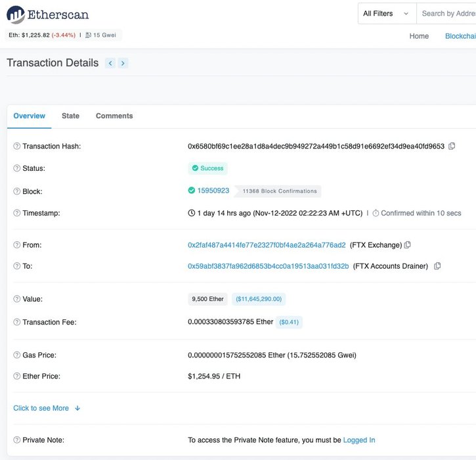The height and width of the screenshot is (460, 476).
Task: Click the 0.000330803593785 Ether fee text
Action: pyautogui.click(x=230, y=322)
